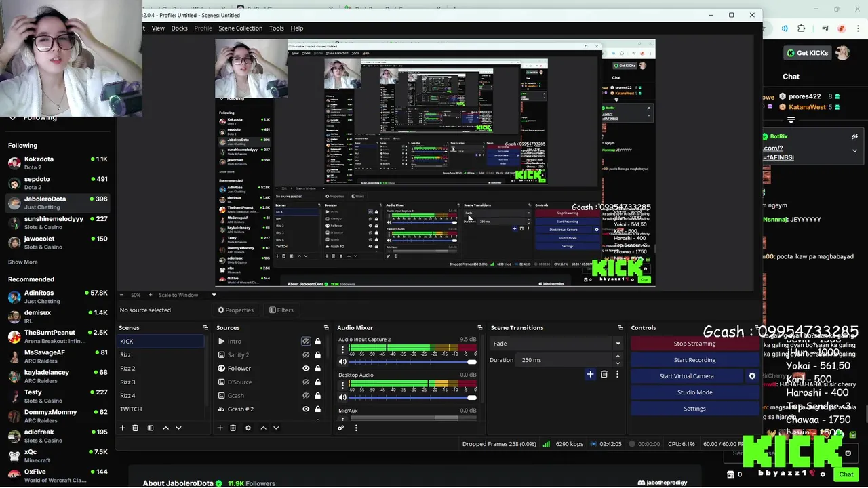The height and width of the screenshot is (488, 868).
Task: Remove the transition using its trash icon
Action: tap(604, 374)
